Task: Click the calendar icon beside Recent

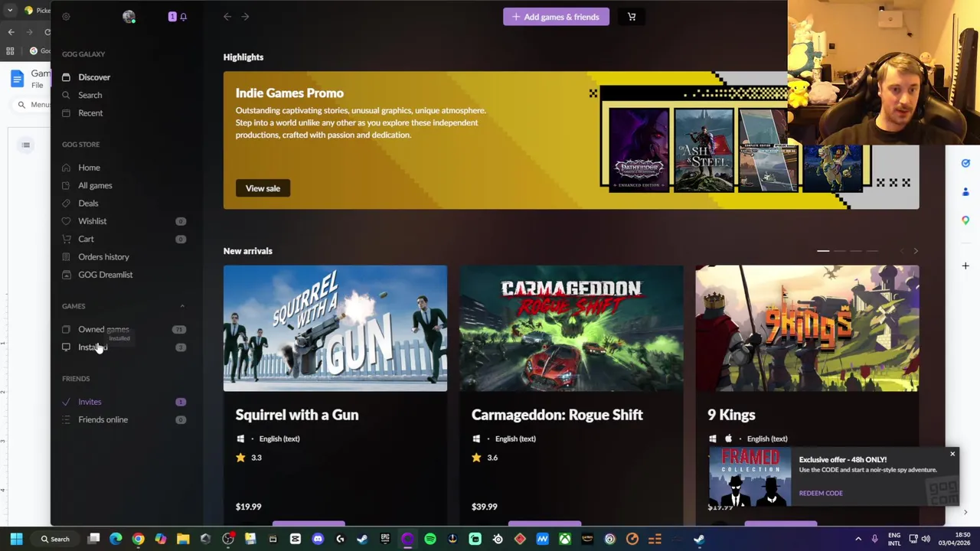Action: tap(66, 113)
